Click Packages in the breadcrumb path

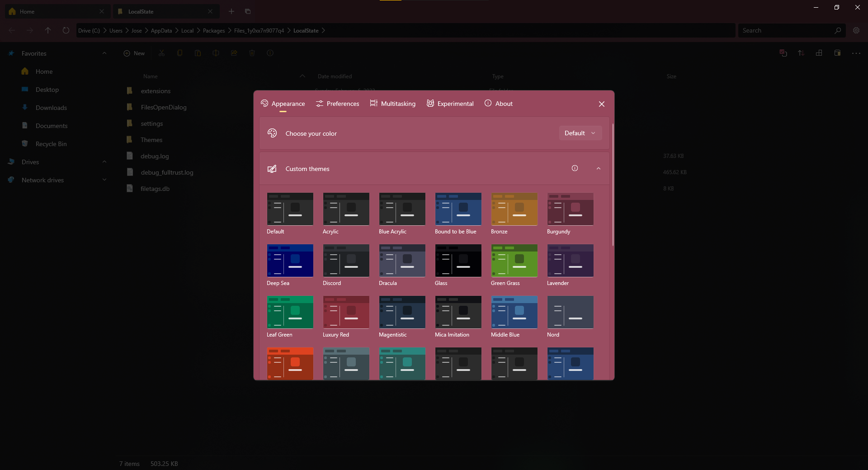click(214, 31)
